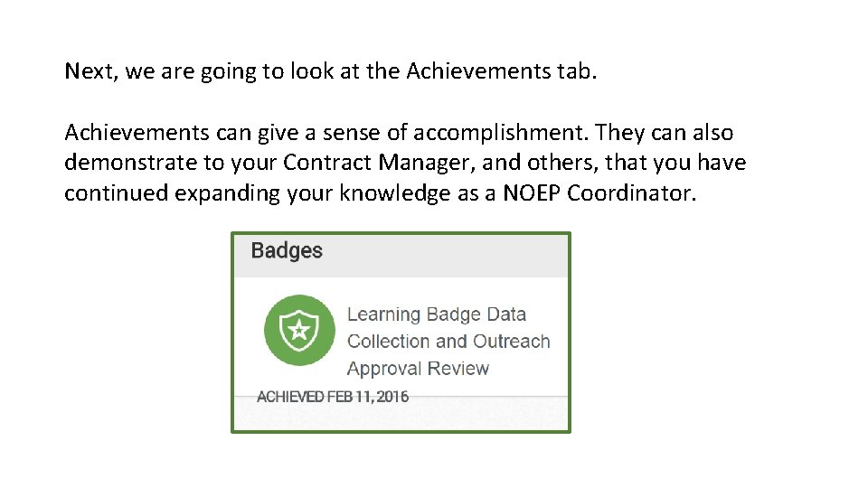The height and width of the screenshot is (488, 868).
Task: Click the word Achievements before tab
Action: (478, 71)
